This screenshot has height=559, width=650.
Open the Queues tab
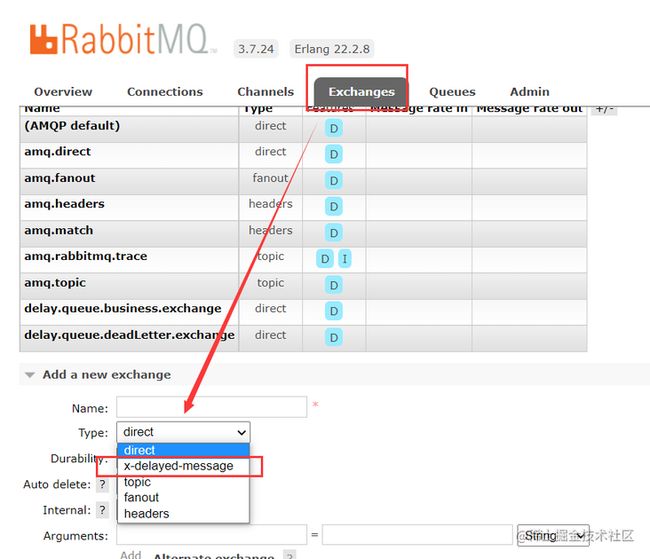[452, 92]
